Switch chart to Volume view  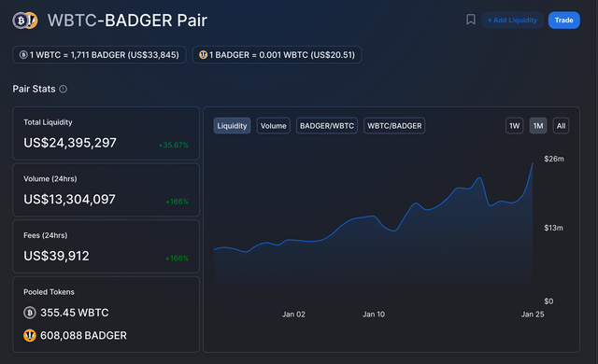point(274,126)
